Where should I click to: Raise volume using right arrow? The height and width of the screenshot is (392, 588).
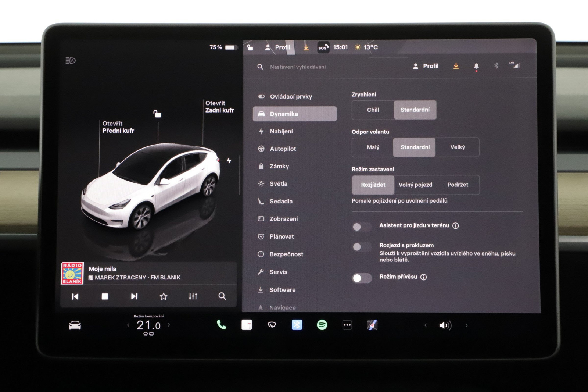pos(467,325)
